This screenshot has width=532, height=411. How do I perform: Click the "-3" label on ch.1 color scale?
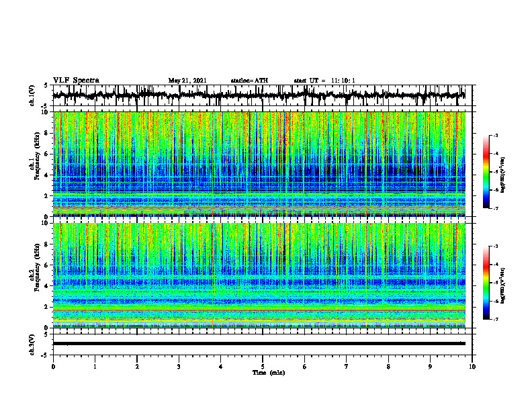[x=496, y=135]
